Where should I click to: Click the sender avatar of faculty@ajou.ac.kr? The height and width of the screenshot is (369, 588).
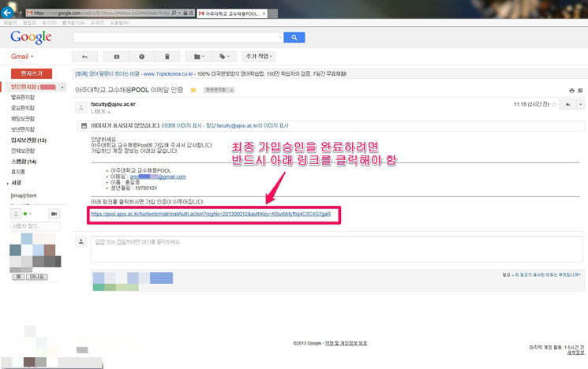[x=81, y=107]
